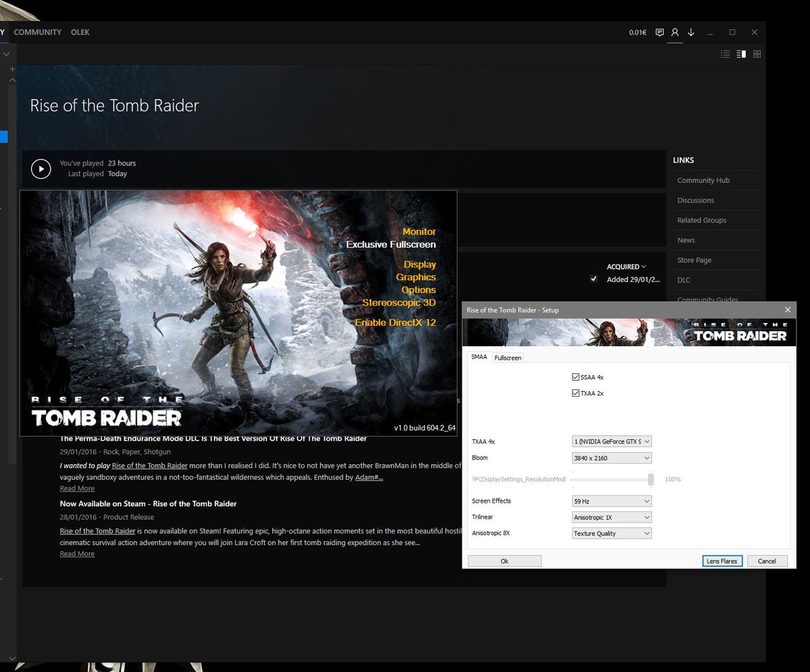Open the COMMUNITY menu tab
810x672 pixels.
[x=37, y=32]
